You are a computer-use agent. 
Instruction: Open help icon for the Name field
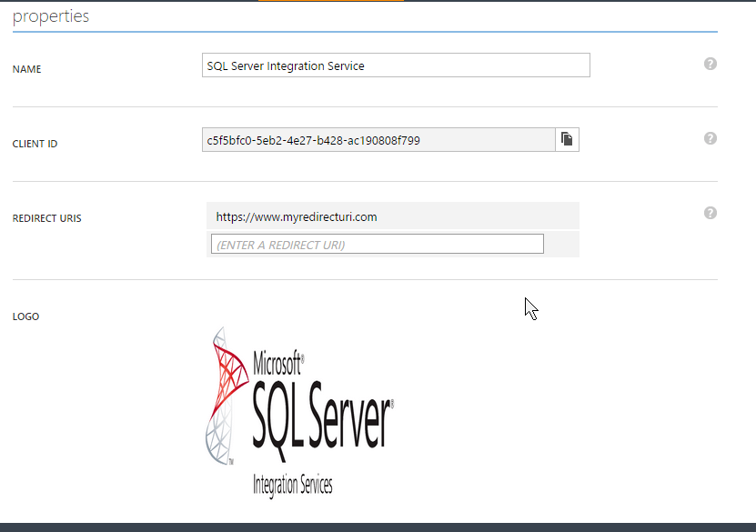point(711,64)
